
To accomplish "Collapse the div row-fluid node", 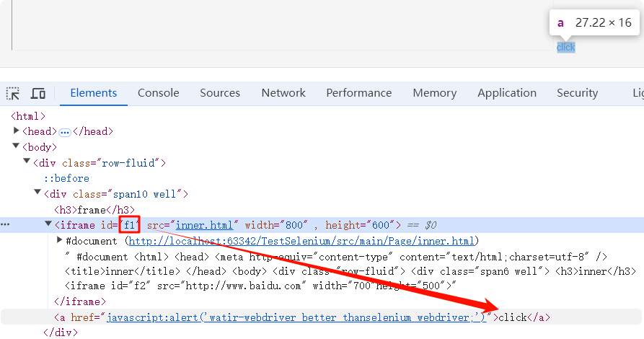I will click(27, 161).
